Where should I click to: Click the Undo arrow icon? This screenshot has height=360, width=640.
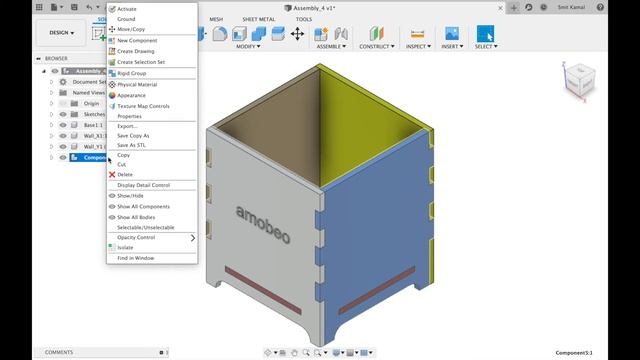(89, 7)
